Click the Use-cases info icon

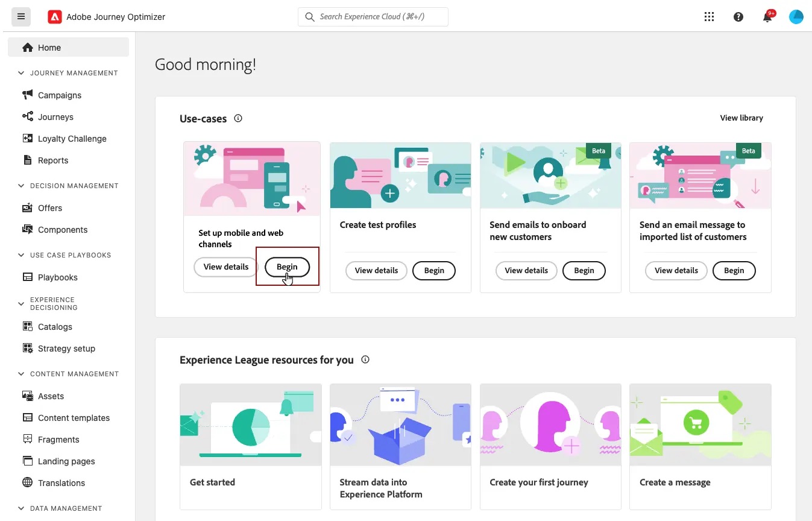tap(238, 118)
